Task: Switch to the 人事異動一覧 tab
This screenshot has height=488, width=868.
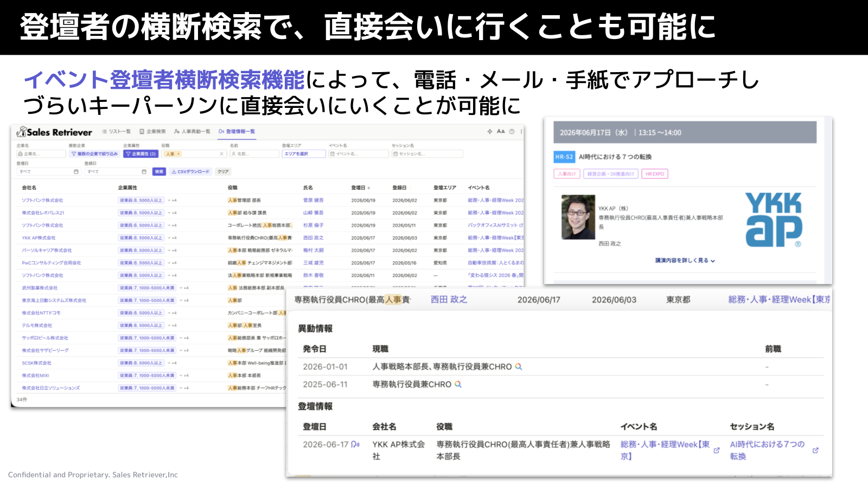Action: pyautogui.click(x=192, y=131)
